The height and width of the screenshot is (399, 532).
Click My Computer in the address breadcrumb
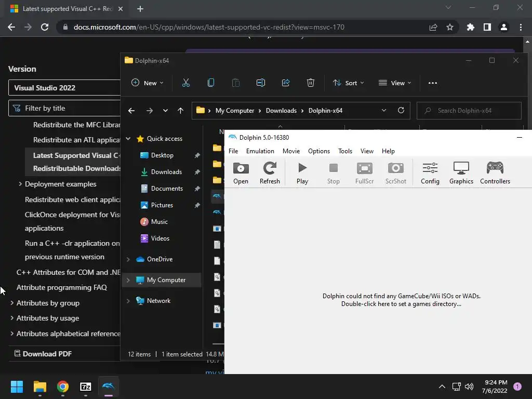click(x=235, y=111)
